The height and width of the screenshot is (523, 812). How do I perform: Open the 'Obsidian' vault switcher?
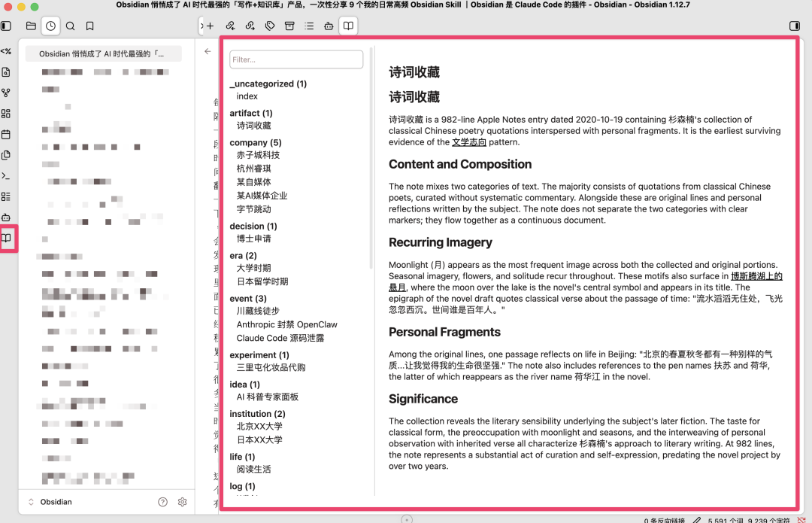50,502
